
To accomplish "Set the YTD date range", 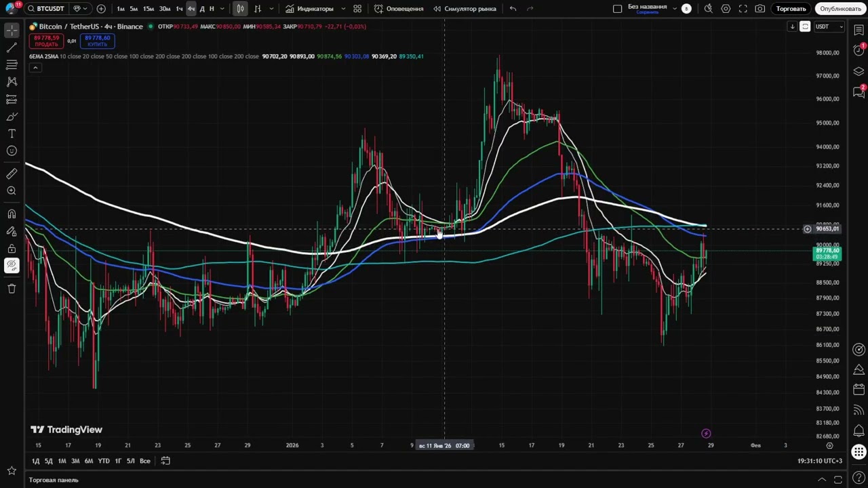I will click(x=104, y=461).
